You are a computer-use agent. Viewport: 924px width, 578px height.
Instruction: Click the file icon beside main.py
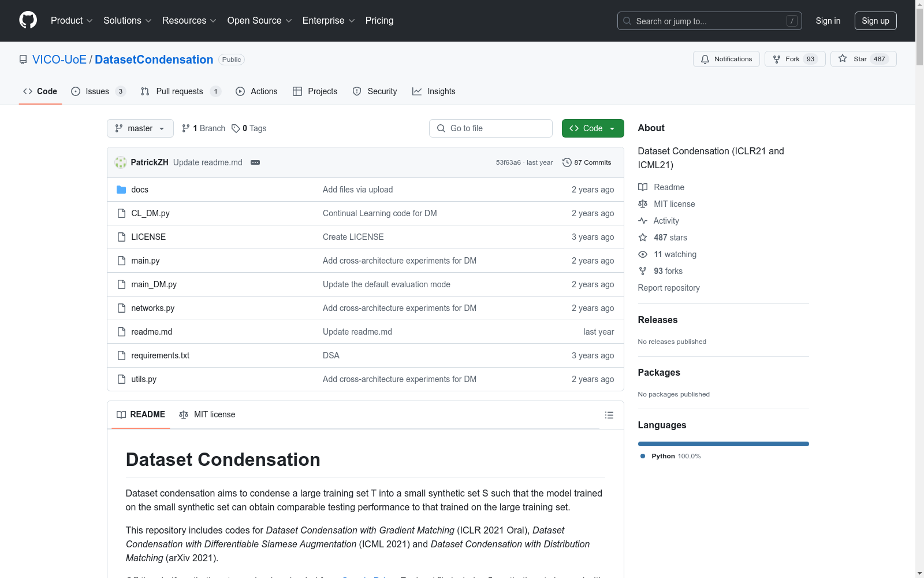point(121,261)
